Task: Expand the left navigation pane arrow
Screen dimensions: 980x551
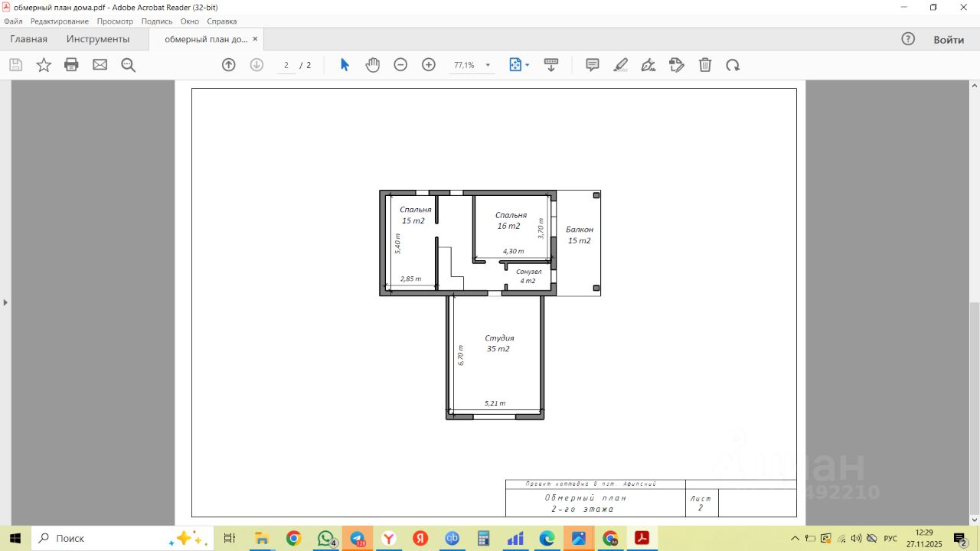Action: 5,302
